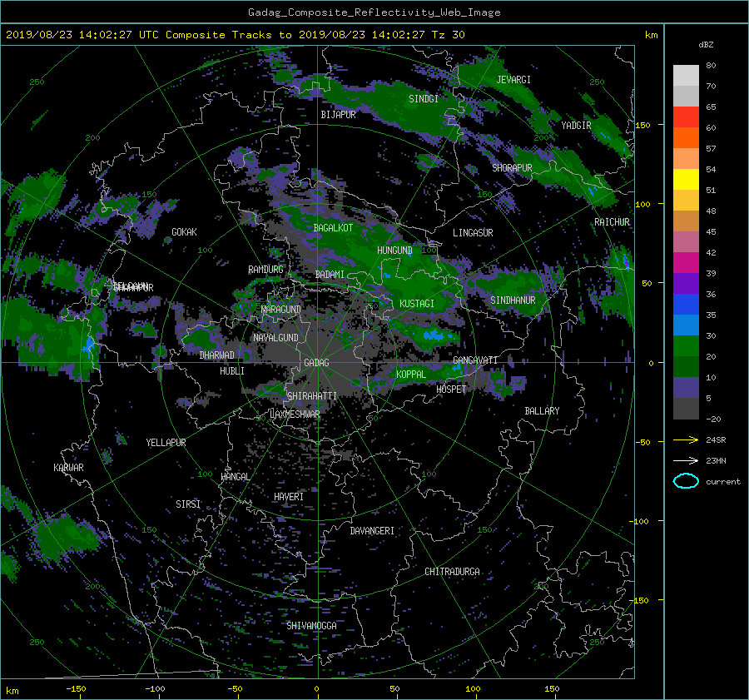Click the magenta 42 dBZ legend swatch
Screen dimensions: 749x700
coord(686,263)
